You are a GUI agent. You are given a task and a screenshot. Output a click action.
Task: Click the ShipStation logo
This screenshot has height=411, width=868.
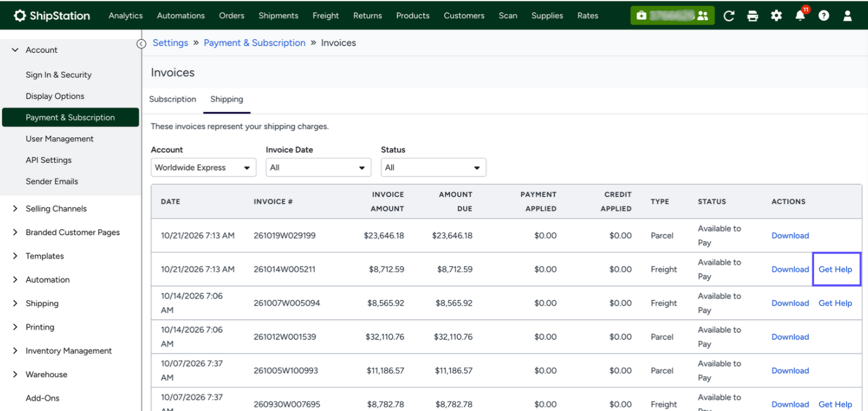point(52,15)
